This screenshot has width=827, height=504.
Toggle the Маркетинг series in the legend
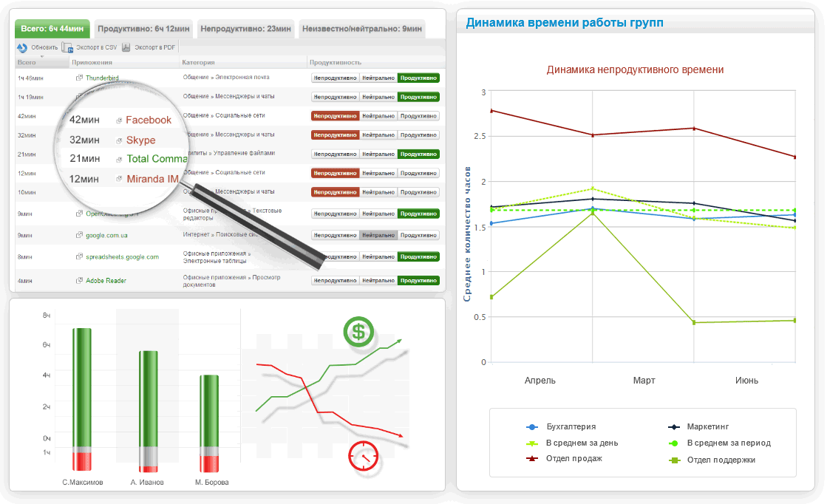(698, 427)
